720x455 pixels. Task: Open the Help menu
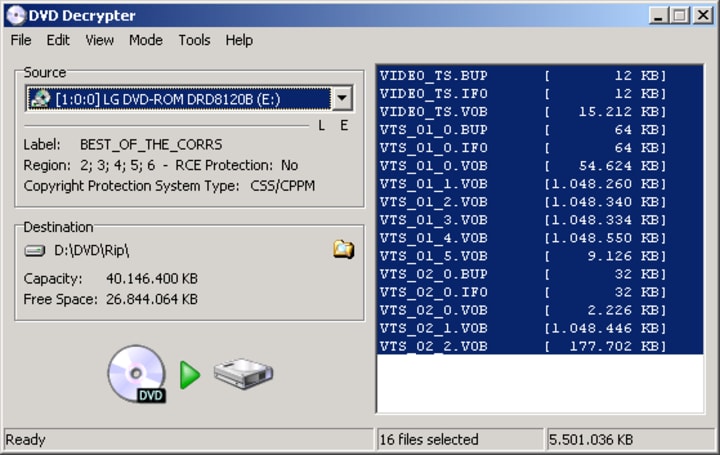239,40
